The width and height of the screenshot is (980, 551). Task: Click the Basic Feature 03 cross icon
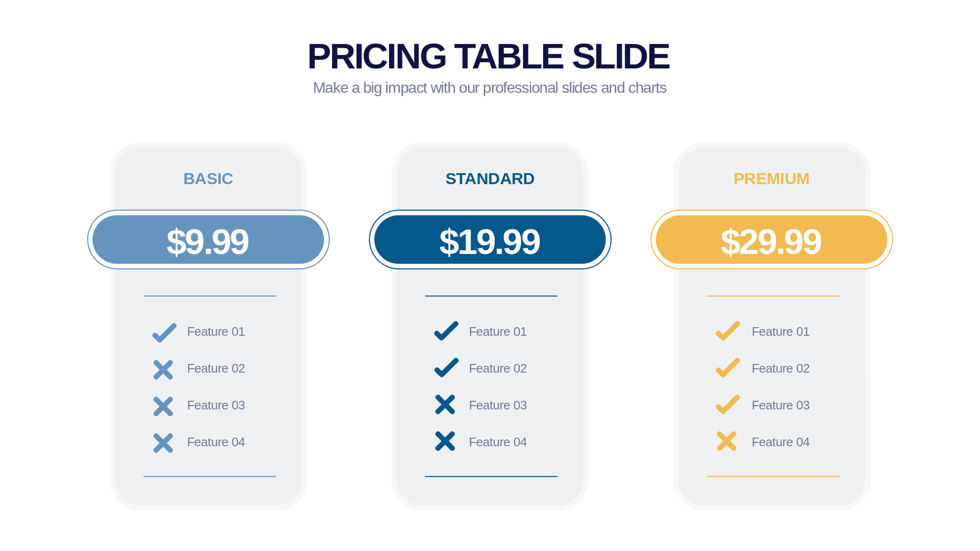[x=163, y=406]
